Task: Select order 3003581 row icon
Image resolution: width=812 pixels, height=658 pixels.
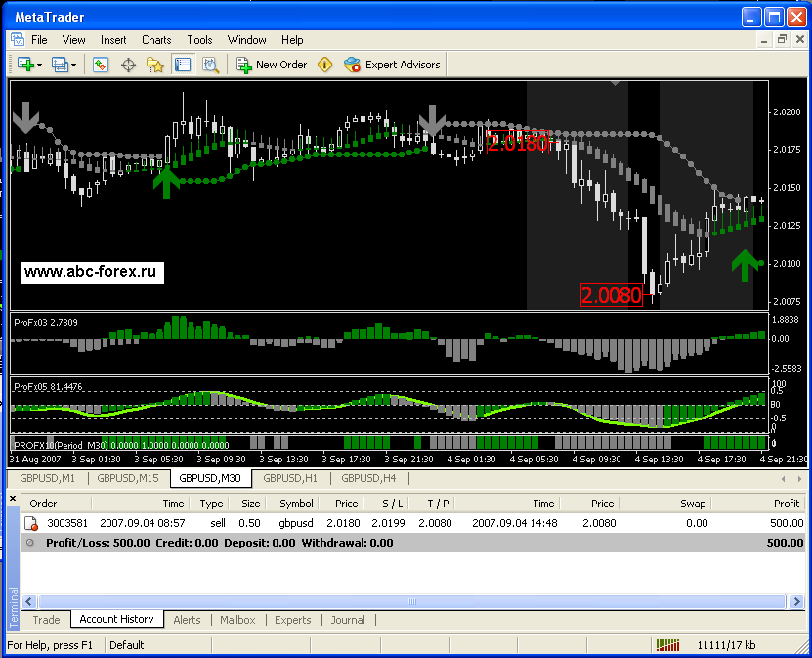Action: [x=31, y=523]
